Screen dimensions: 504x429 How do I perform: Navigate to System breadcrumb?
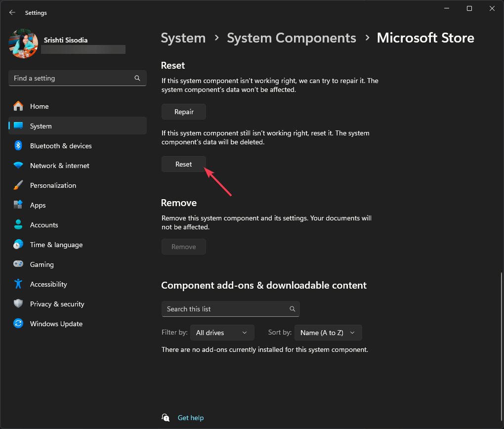coord(183,38)
